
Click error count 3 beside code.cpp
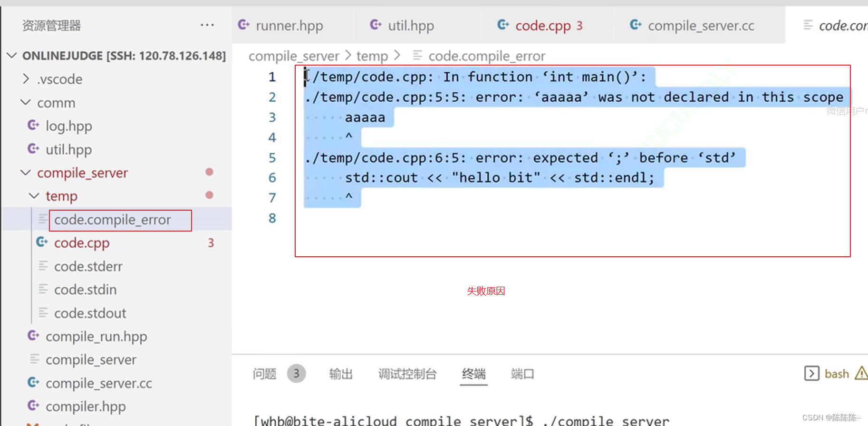click(211, 243)
